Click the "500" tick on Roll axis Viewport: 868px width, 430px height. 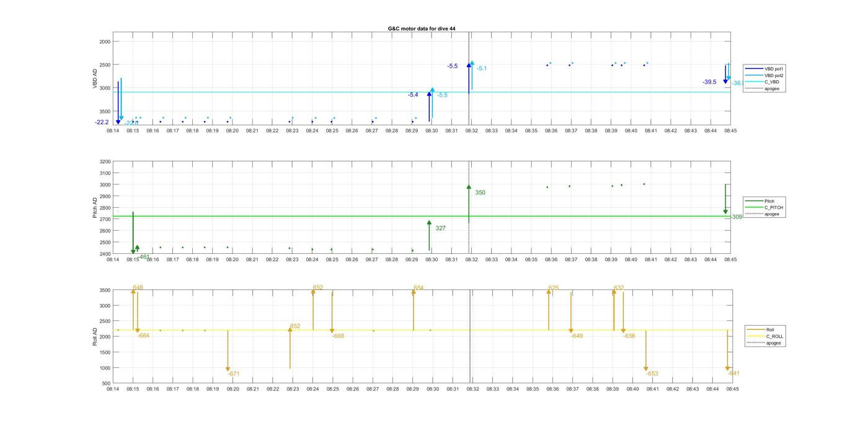pos(106,383)
